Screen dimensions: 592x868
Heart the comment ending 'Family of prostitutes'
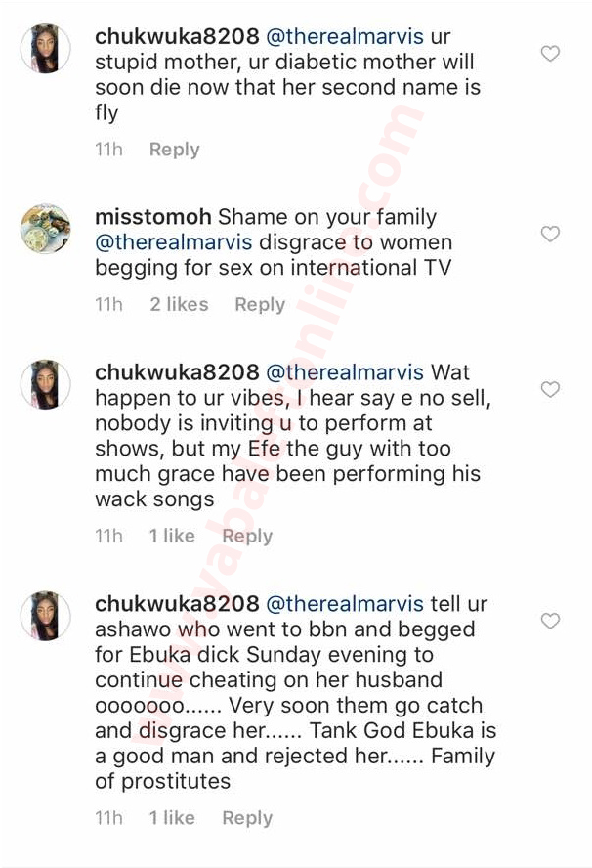550,621
